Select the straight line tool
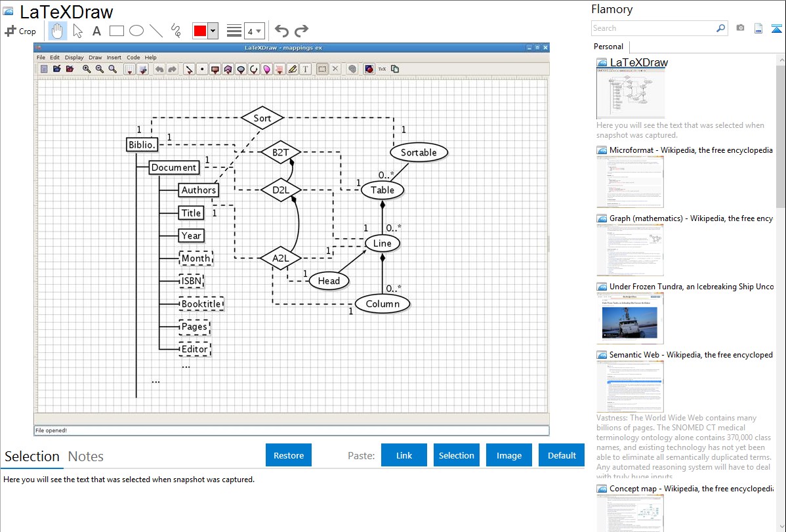 pos(155,31)
